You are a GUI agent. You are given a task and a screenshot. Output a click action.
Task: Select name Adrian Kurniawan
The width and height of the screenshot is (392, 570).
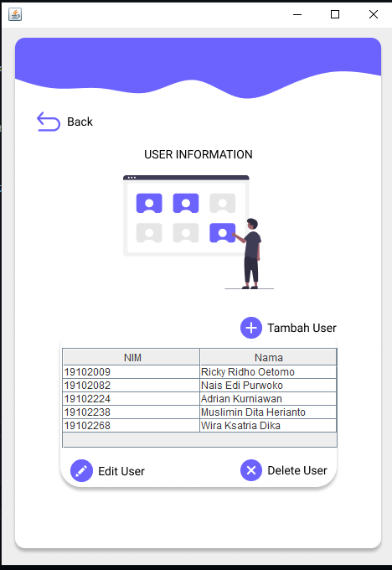coord(269,399)
